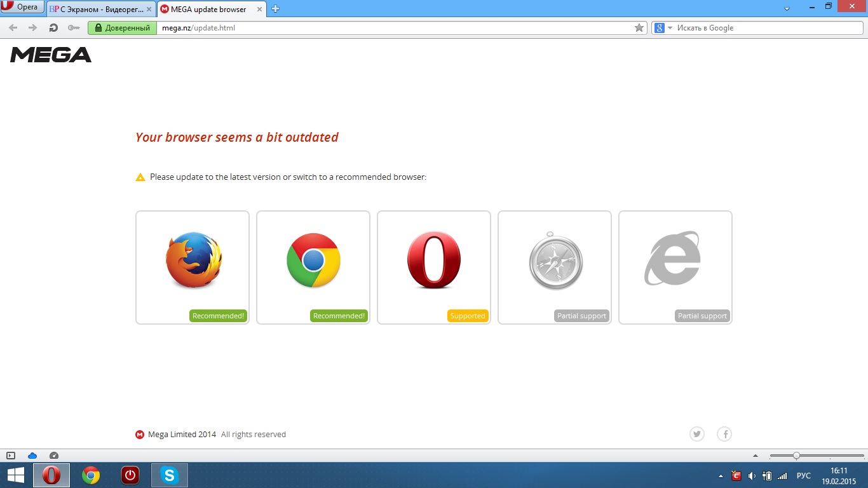Choose the Internet Explorer browser card
Screen dimensions: 868x488
[675, 268]
